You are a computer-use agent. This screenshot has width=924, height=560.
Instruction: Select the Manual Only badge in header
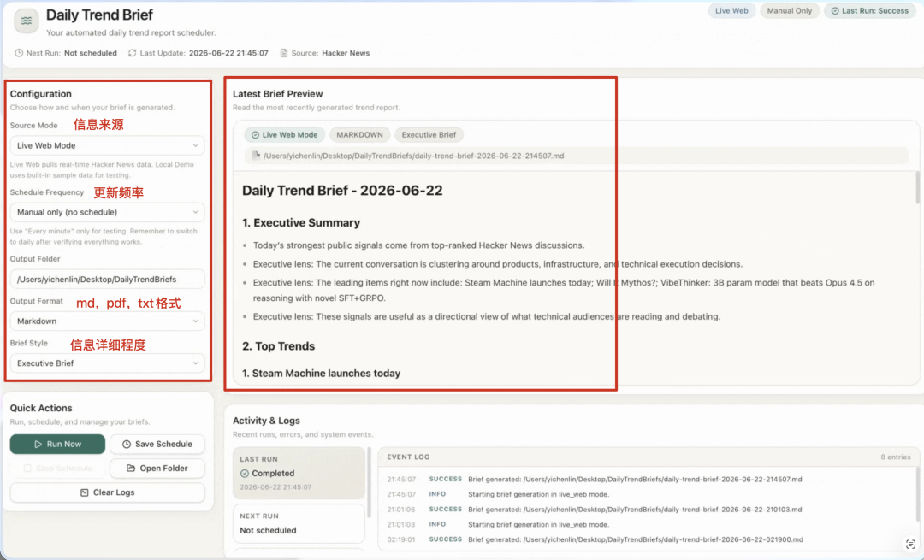click(x=789, y=10)
